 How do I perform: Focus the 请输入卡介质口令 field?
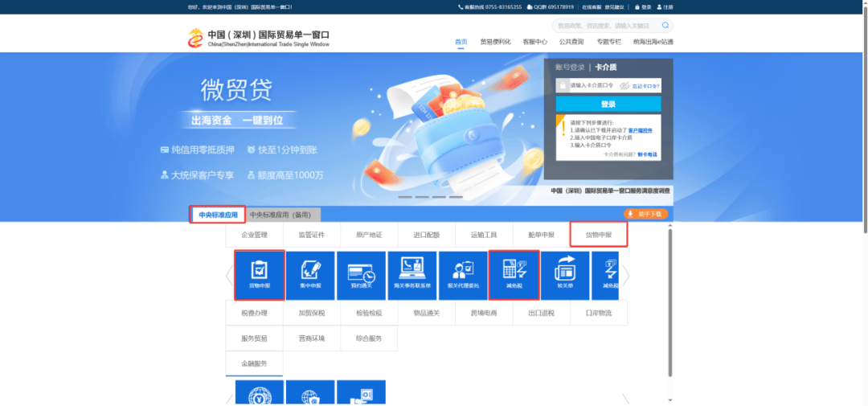click(592, 86)
